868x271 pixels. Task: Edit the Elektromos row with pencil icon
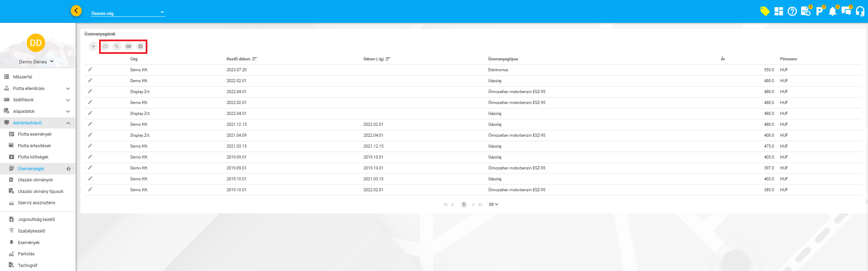pos(90,70)
